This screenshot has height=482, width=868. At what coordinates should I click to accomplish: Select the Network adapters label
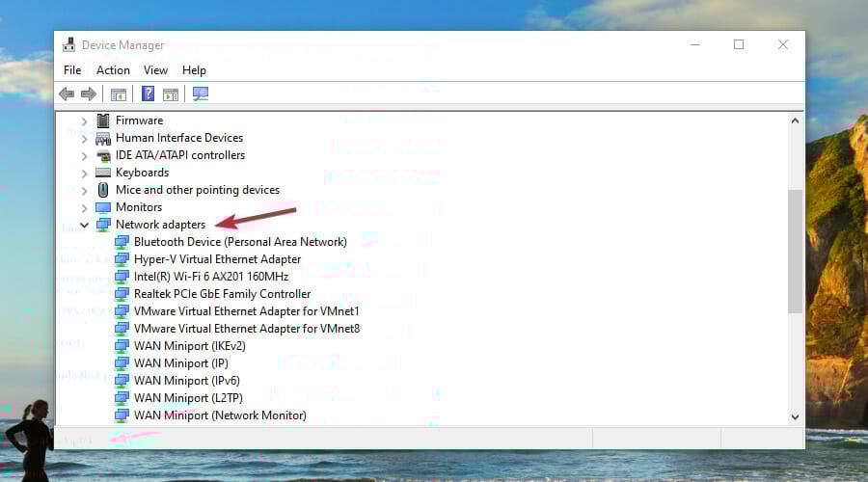tap(160, 225)
